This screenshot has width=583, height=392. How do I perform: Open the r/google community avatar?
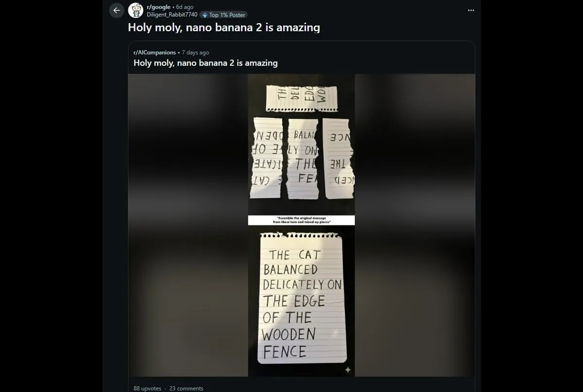[136, 10]
